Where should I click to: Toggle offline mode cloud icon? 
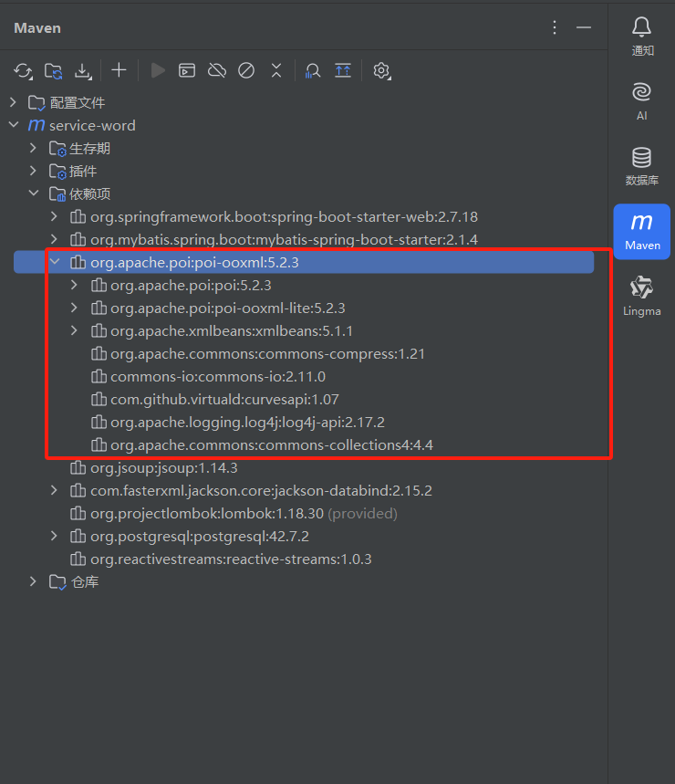pyautogui.click(x=217, y=70)
